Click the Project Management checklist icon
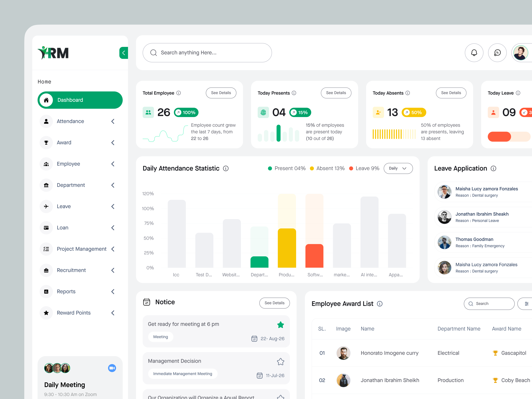The image size is (532, 399). [x=46, y=249]
